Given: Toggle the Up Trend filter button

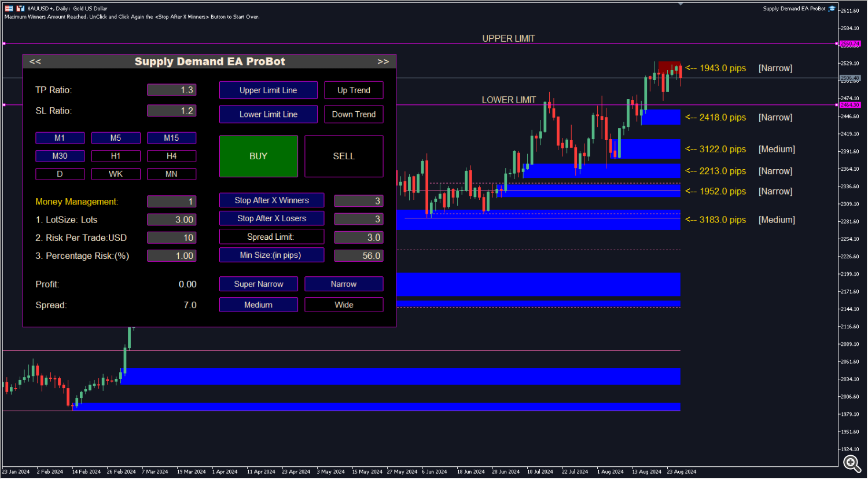Looking at the screenshot, I should pos(354,90).
